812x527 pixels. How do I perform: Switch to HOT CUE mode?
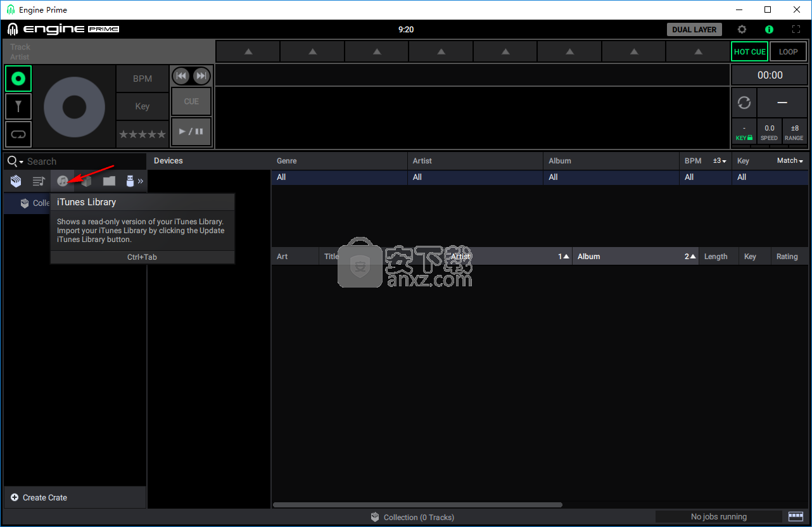(x=749, y=52)
